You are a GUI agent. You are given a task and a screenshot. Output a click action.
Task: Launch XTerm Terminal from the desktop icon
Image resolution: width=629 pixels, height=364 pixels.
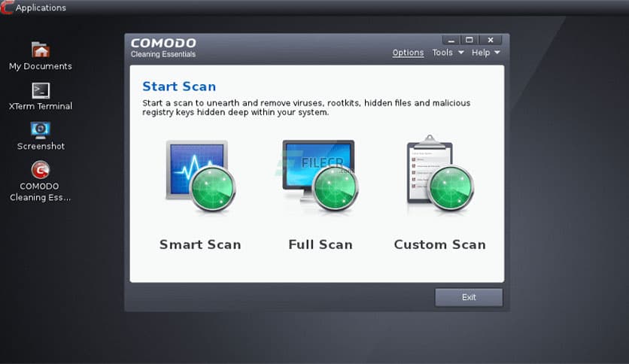41,90
